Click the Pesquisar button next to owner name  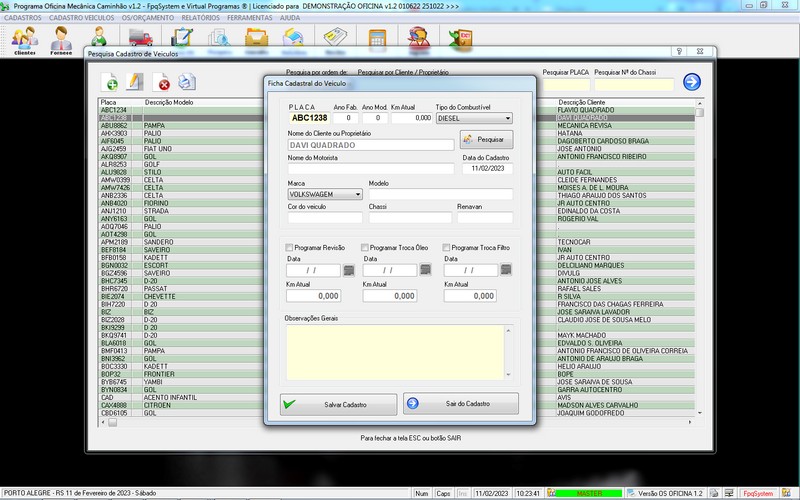click(x=486, y=139)
